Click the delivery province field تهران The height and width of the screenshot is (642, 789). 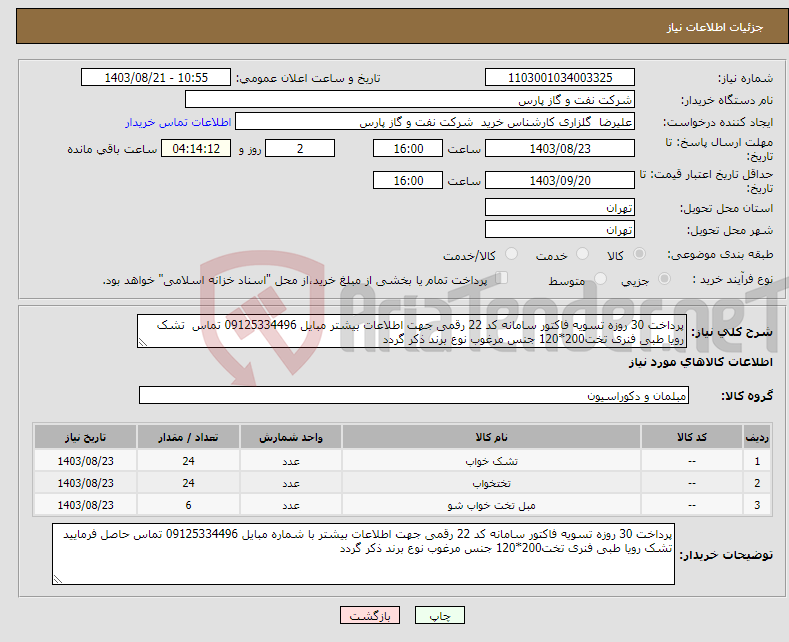(560, 207)
